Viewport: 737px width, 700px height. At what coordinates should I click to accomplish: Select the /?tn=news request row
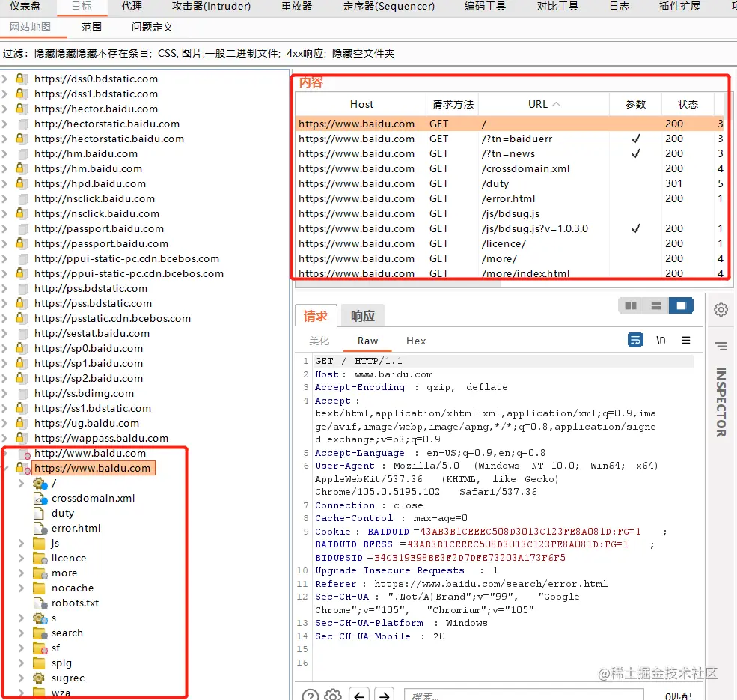510,153
